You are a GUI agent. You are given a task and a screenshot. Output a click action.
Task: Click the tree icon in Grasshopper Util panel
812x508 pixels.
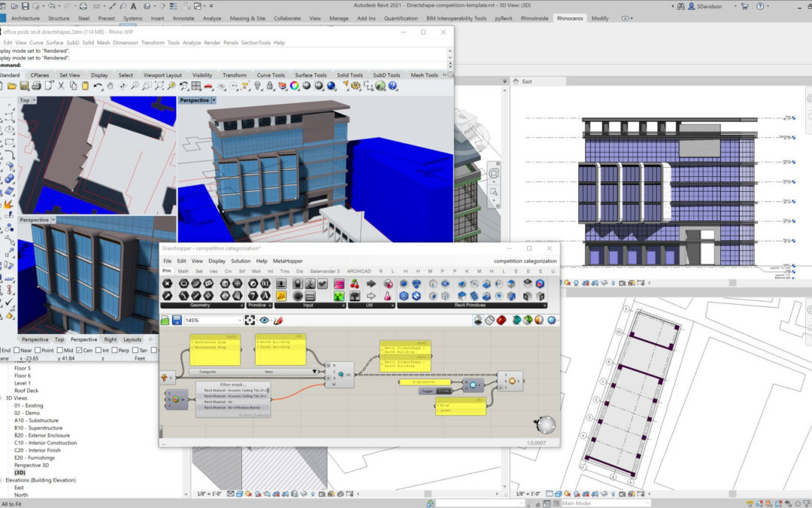[355, 297]
